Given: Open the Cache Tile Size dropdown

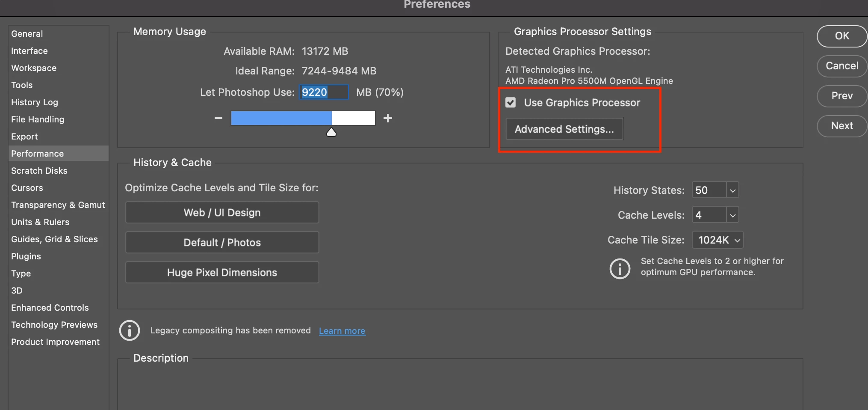Looking at the screenshot, I should point(718,240).
